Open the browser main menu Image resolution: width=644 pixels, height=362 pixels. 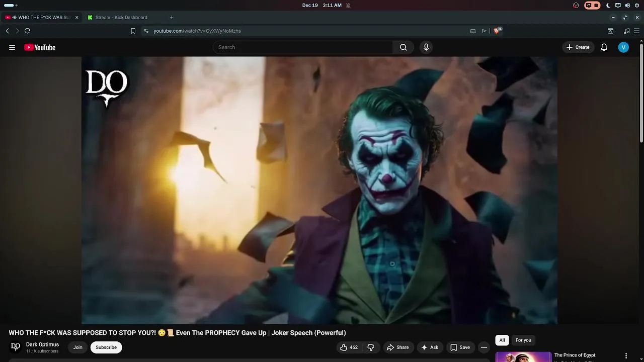click(x=636, y=31)
